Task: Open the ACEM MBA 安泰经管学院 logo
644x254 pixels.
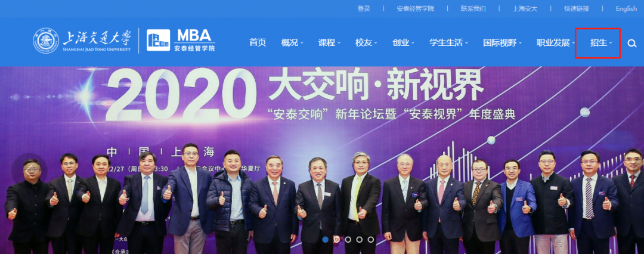Action: tap(181, 41)
